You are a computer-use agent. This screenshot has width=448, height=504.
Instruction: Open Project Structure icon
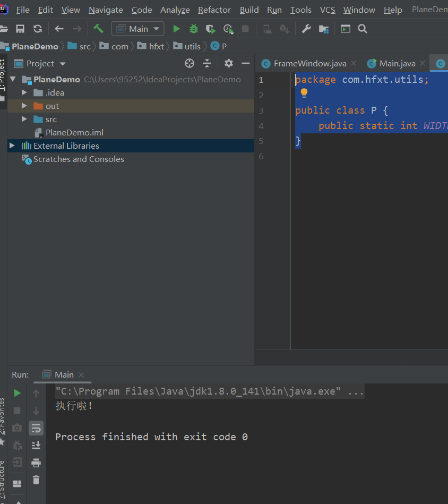click(324, 29)
